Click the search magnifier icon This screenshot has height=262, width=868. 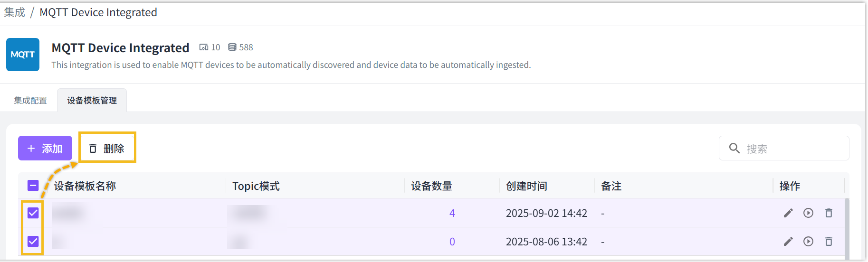[734, 149]
